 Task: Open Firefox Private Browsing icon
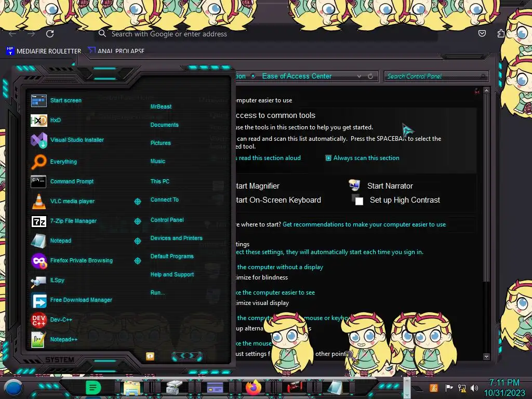38,261
